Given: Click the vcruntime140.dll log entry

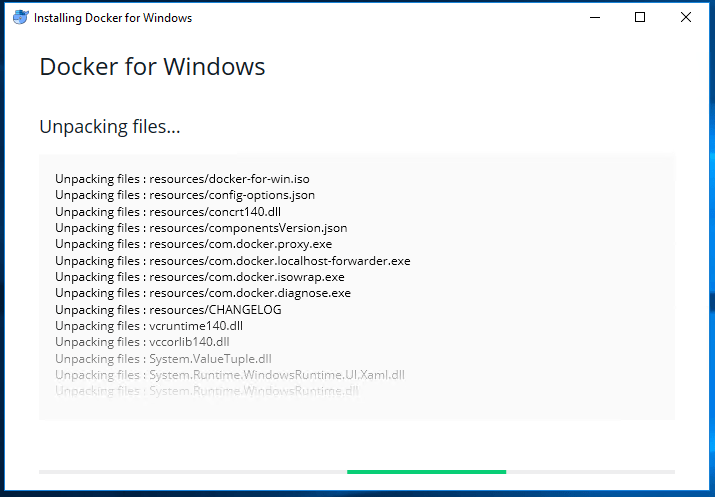Looking at the screenshot, I should (x=149, y=326).
